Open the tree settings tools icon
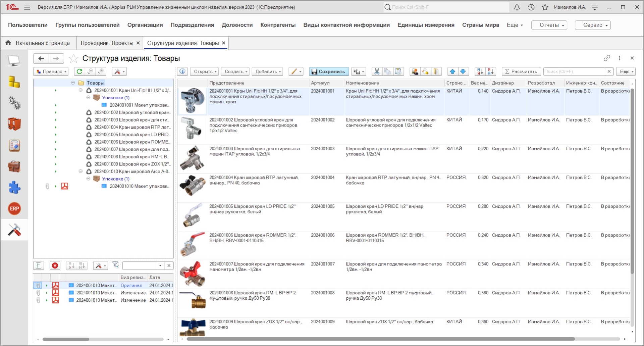This screenshot has width=644, height=346. point(119,71)
